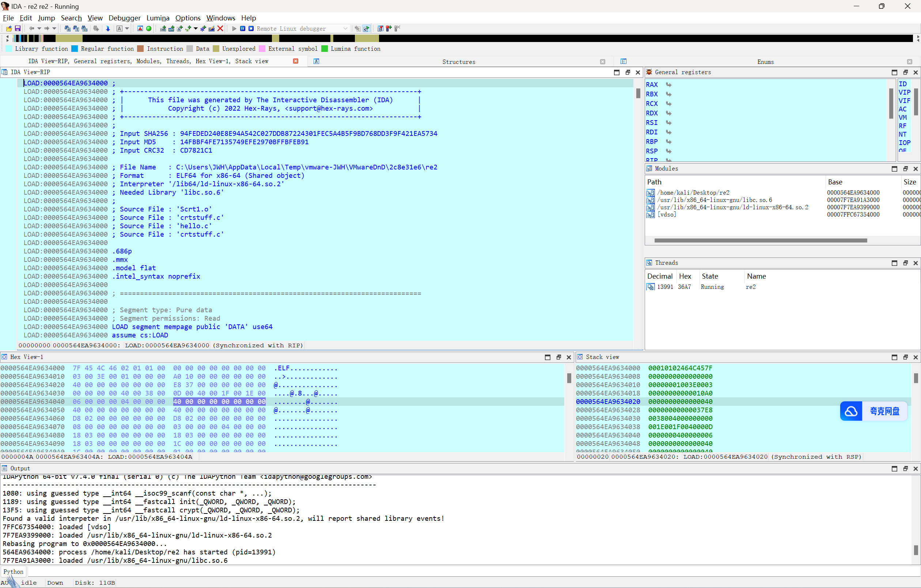Click the blue asterisk toolbar icon
Image resolution: width=921 pixels, height=588 pixels.
click(203, 29)
